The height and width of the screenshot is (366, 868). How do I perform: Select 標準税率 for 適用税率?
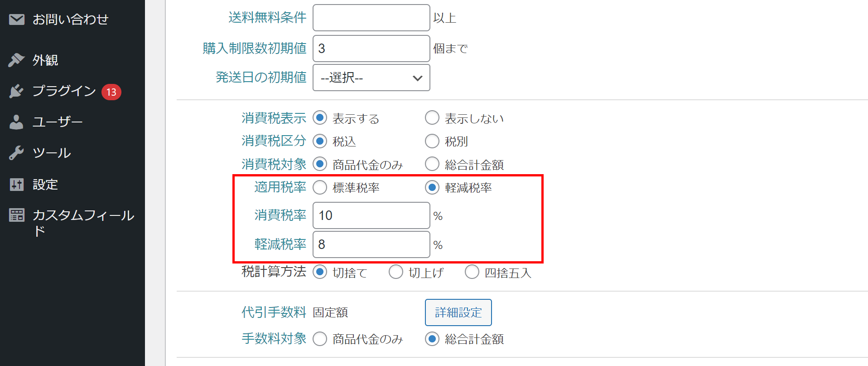tap(320, 187)
